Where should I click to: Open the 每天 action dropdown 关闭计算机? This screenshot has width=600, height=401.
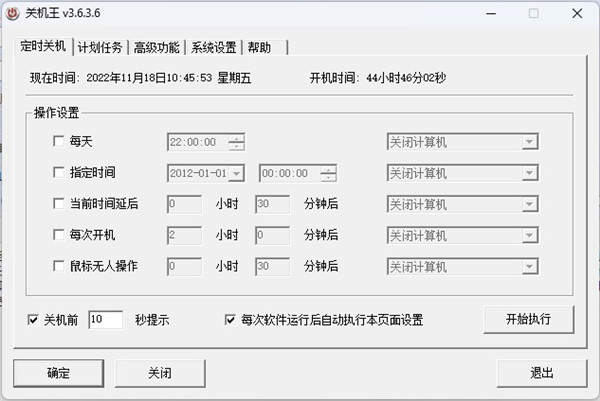tap(463, 142)
